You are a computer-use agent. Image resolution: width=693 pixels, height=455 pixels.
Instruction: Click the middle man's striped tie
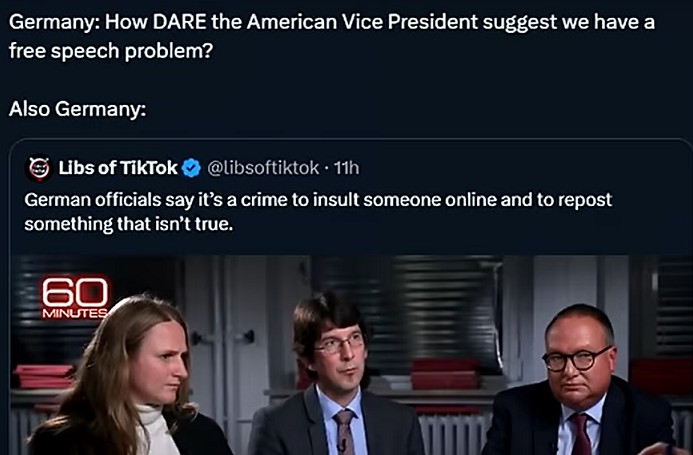pos(344,431)
